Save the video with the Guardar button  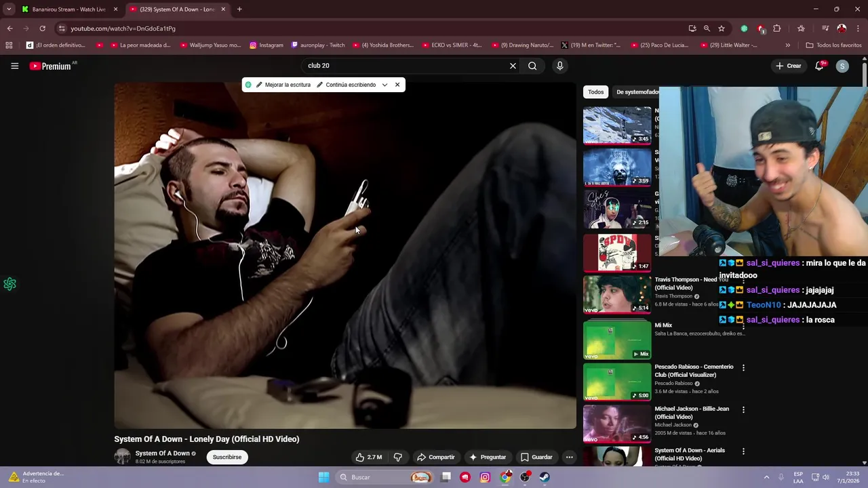click(x=536, y=457)
